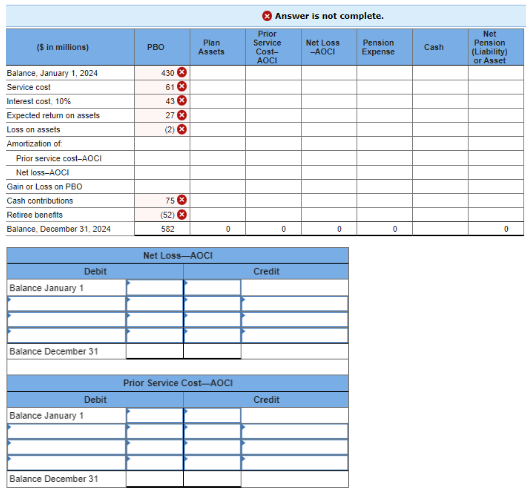
Task: Click debit amount for Prior Service Cost—AOCI Balance January 1
Action: click(x=155, y=416)
